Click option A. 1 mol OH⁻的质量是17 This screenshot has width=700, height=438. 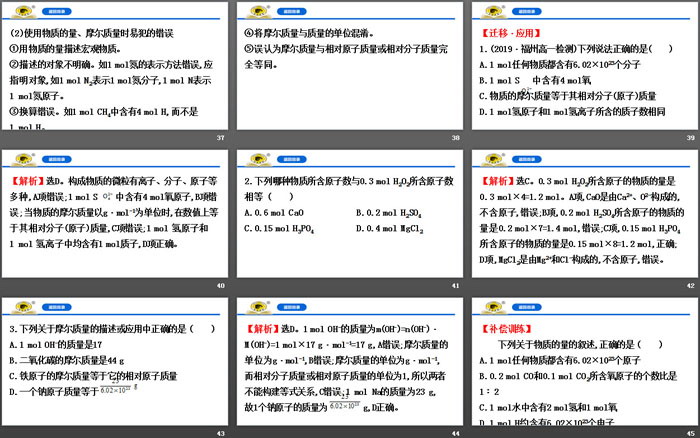pos(56,345)
